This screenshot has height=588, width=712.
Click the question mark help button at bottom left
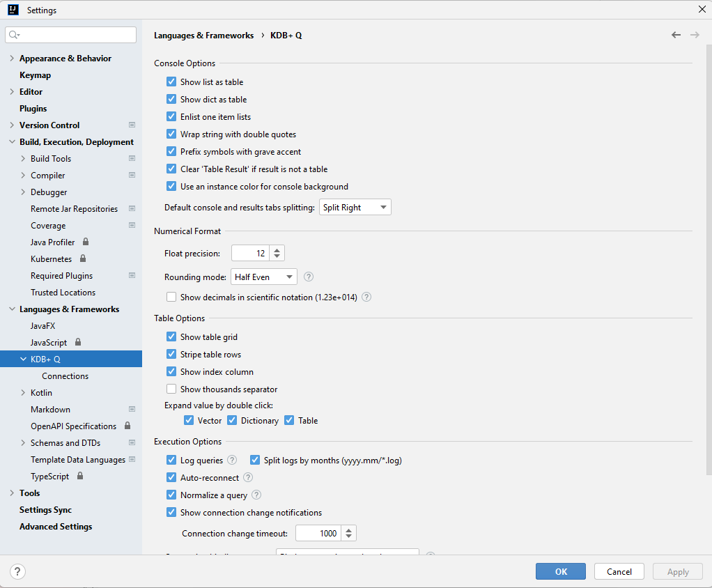[17, 572]
